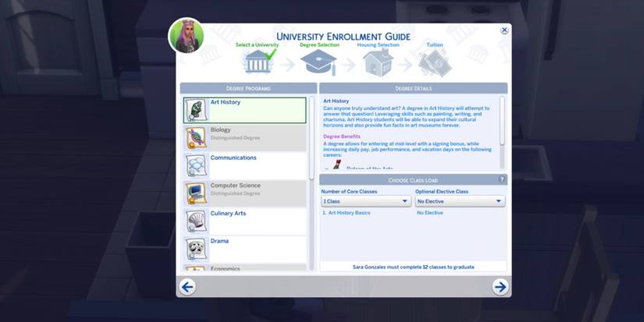This screenshot has width=644, height=322.
Task: Go back with the left arrow button
Action: tap(187, 287)
